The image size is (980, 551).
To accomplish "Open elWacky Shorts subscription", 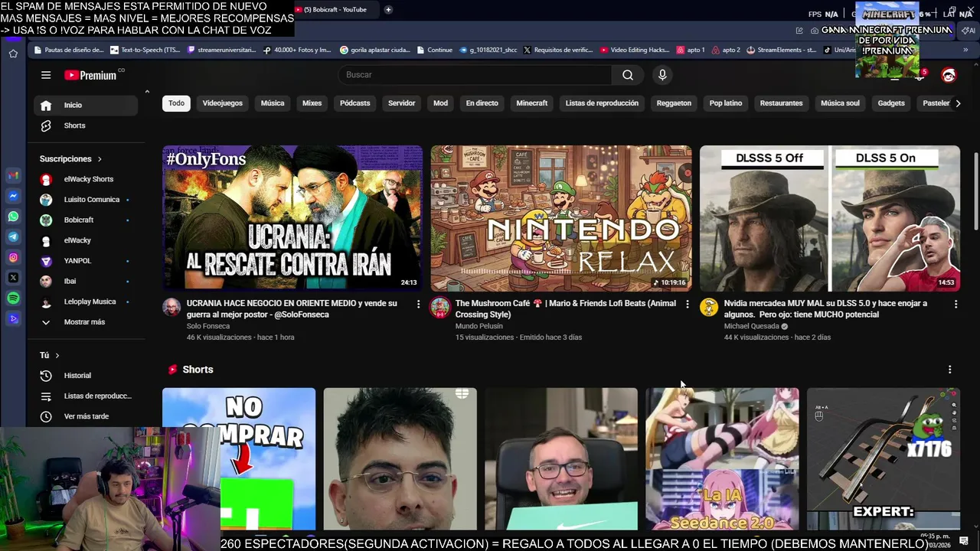I will click(x=86, y=179).
